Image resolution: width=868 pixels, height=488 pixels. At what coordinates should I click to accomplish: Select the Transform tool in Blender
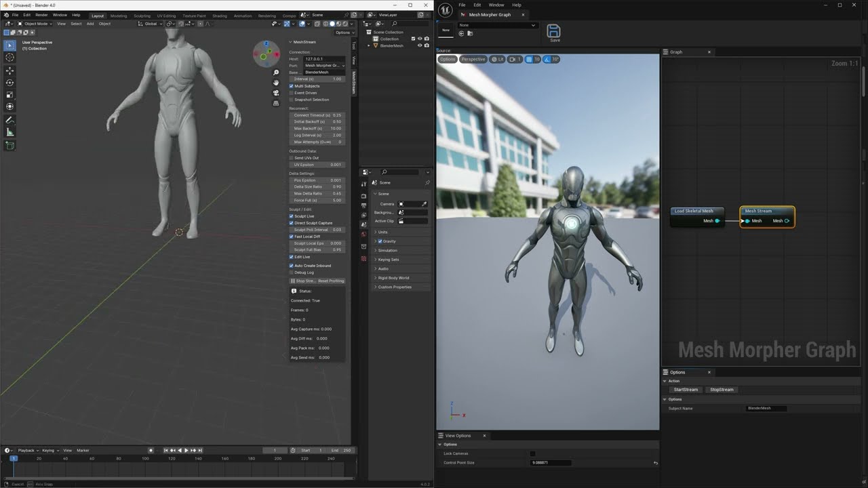[10, 107]
